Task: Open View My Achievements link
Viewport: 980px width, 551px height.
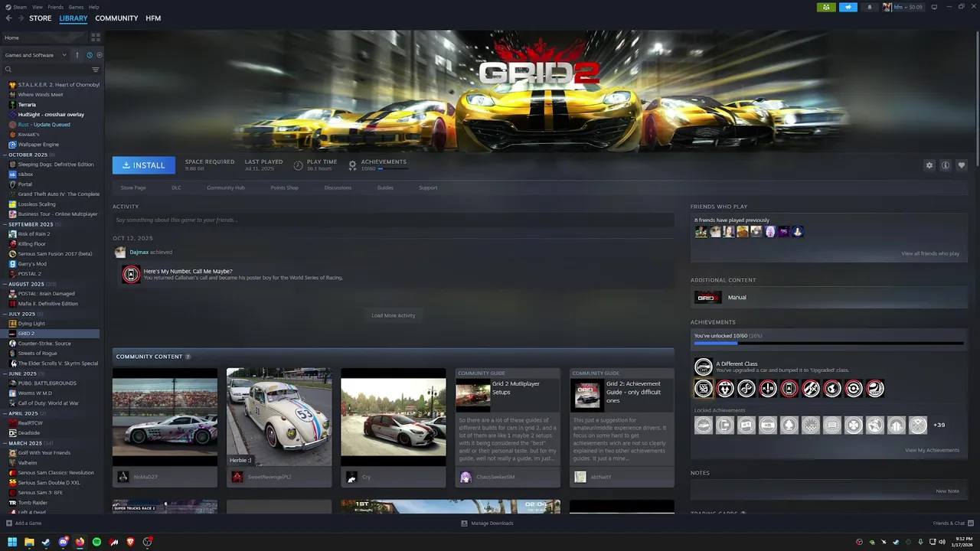Action: pyautogui.click(x=932, y=450)
